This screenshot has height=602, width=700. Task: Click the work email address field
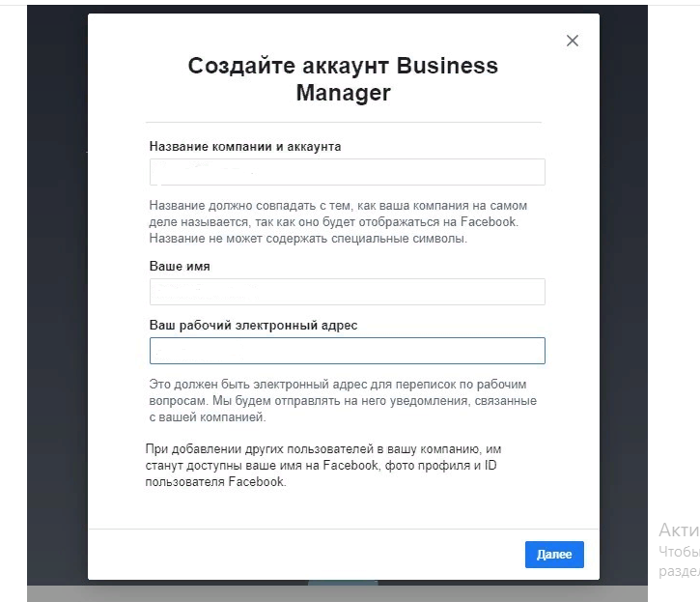(x=348, y=351)
